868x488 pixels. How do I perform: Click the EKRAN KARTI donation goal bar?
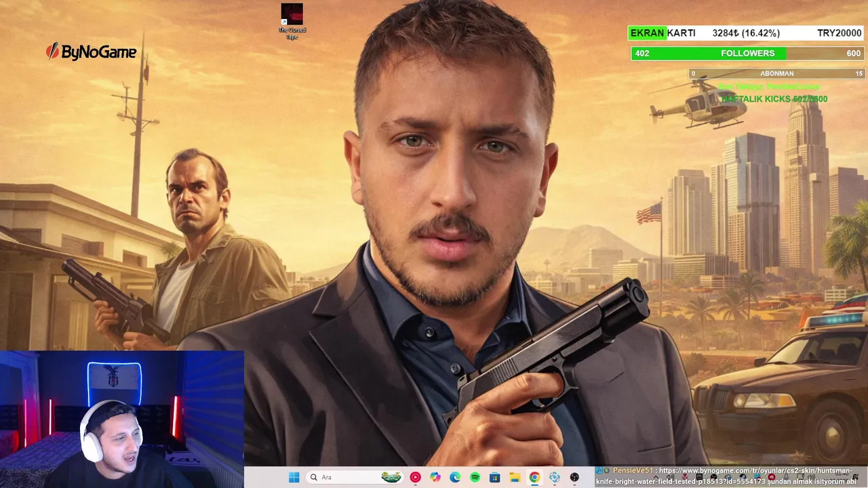click(747, 33)
